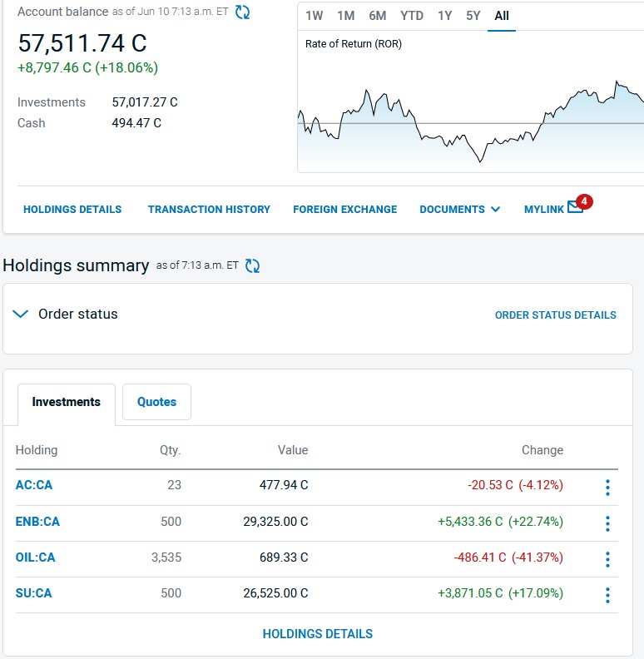Click the Rate of Return (ROR) label
The width and height of the screenshot is (644, 659).
[354, 44]
